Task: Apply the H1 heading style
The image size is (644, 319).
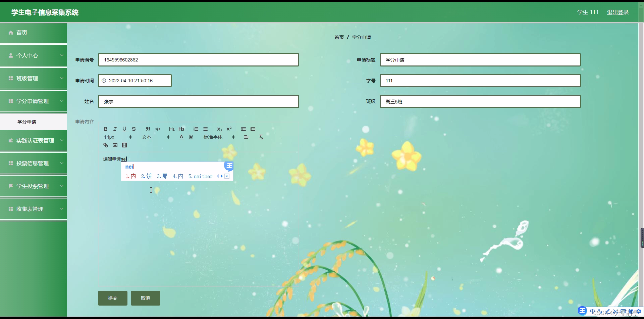Action: click(171, 129)
